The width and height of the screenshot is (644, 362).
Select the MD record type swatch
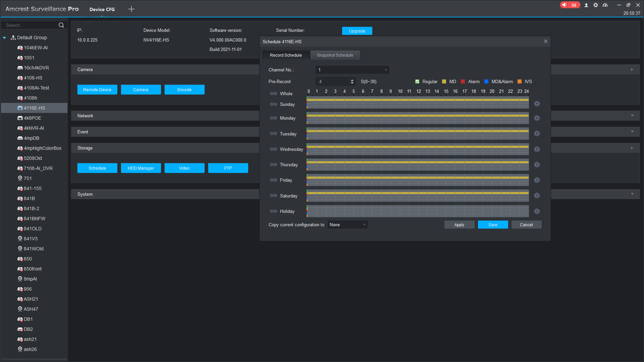(x=444, y=81)
